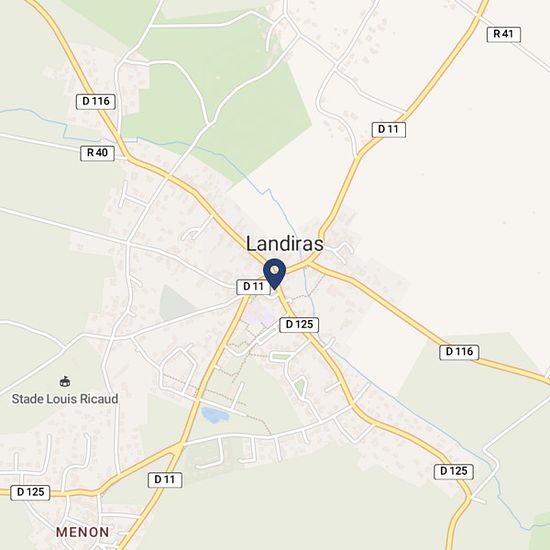Select the R 41 road shield
The height and width of the screenshot is (550, 550).
(504, 34)
